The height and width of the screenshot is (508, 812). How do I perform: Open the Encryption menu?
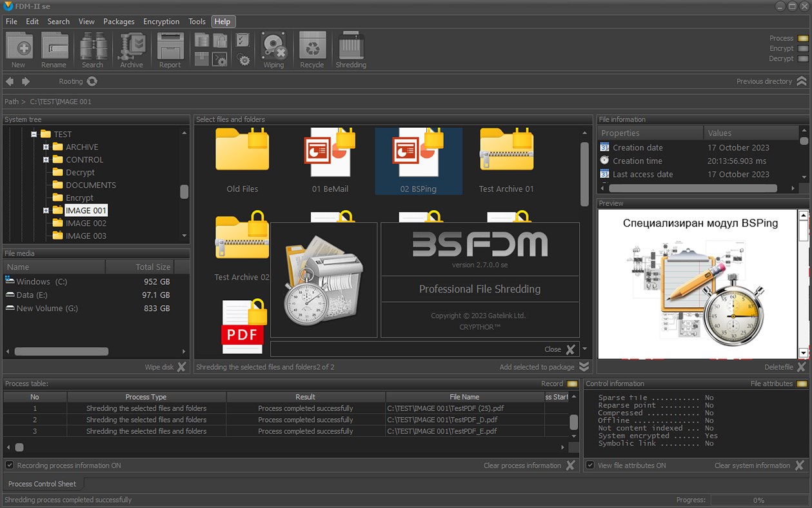pyautogui.click(x=161, y=21)
